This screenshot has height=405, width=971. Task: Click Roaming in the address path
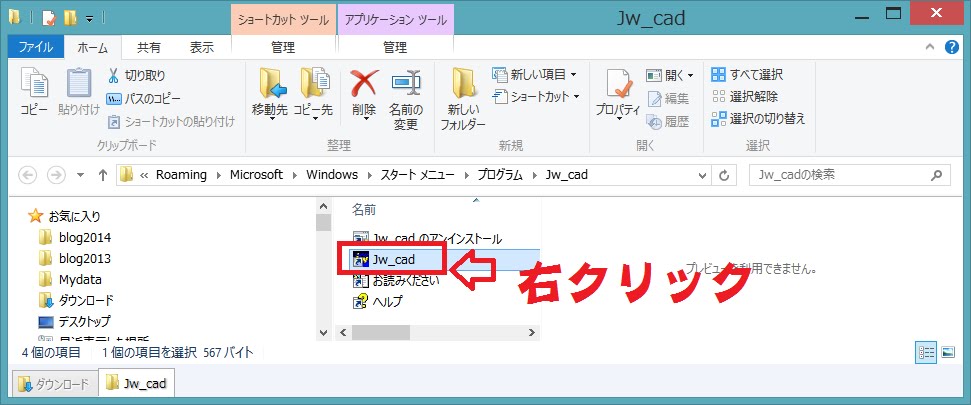pos(181,175)
